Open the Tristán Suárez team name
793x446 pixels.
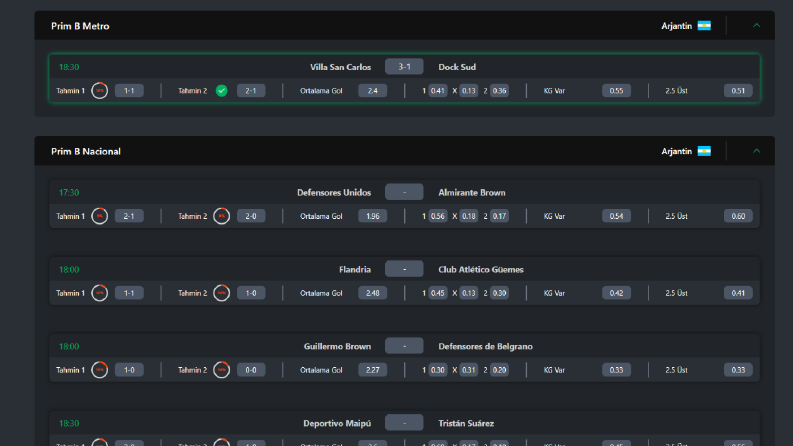pos(466,423)
